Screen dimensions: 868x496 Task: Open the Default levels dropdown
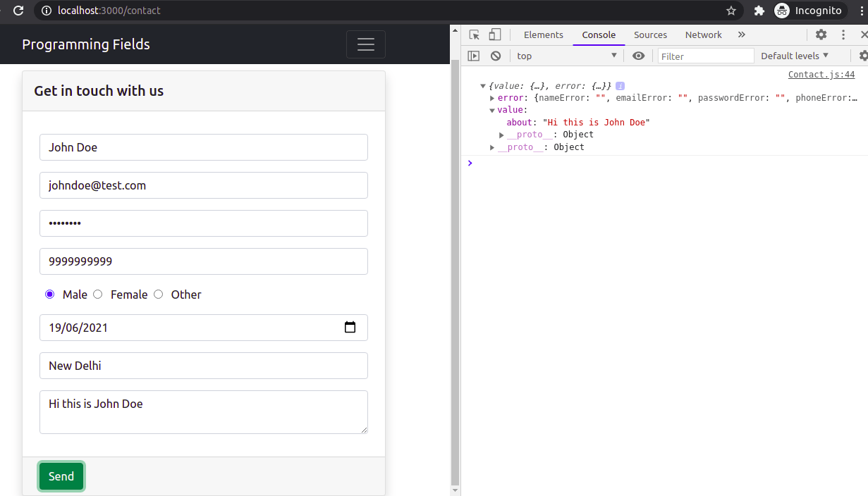coord(795,56)
